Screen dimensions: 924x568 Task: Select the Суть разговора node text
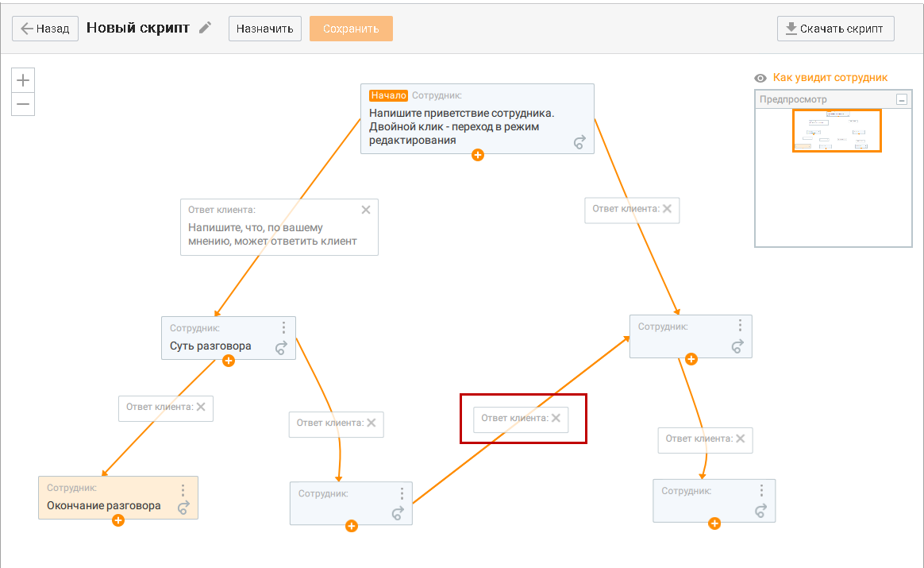[x=210, y=346]
